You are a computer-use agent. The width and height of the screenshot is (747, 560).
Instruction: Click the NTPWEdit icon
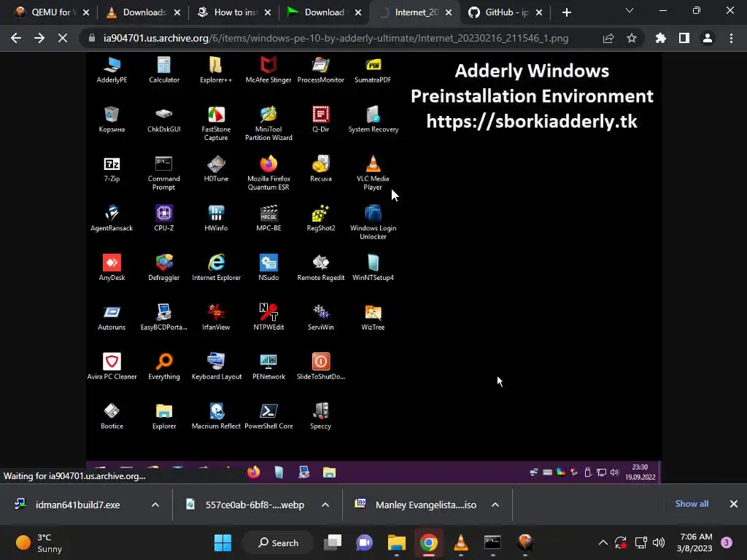tap(268, 317)
